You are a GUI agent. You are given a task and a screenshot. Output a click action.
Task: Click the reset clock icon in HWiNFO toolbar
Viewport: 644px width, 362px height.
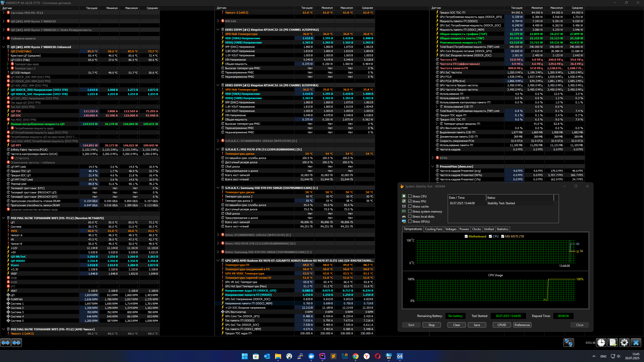tap(601, 343)
